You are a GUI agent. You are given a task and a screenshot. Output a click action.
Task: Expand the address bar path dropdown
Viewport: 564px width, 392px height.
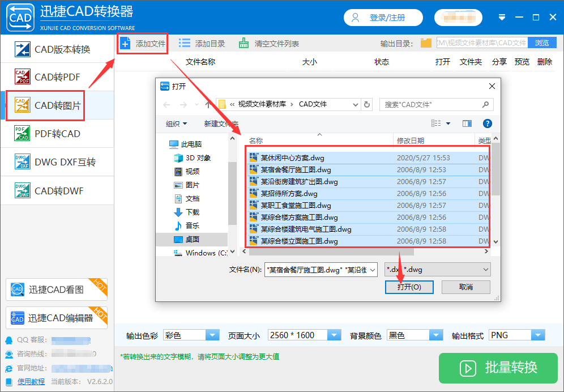coord(356,105)
